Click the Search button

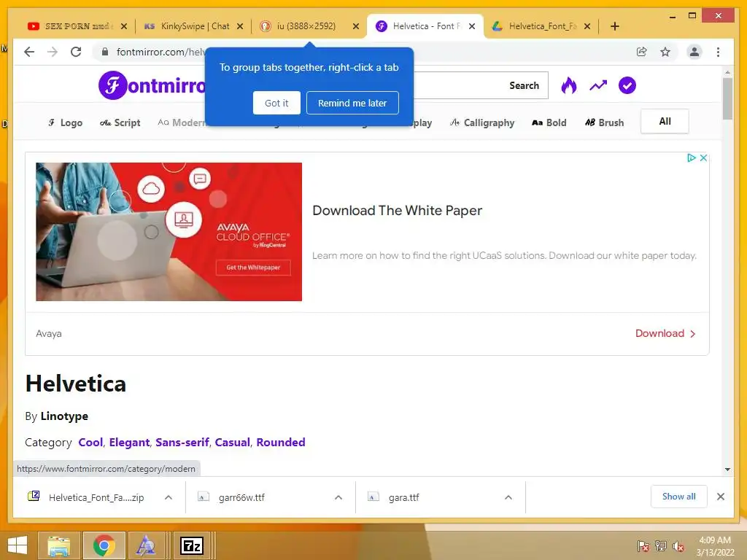click(x=524, y=85)
